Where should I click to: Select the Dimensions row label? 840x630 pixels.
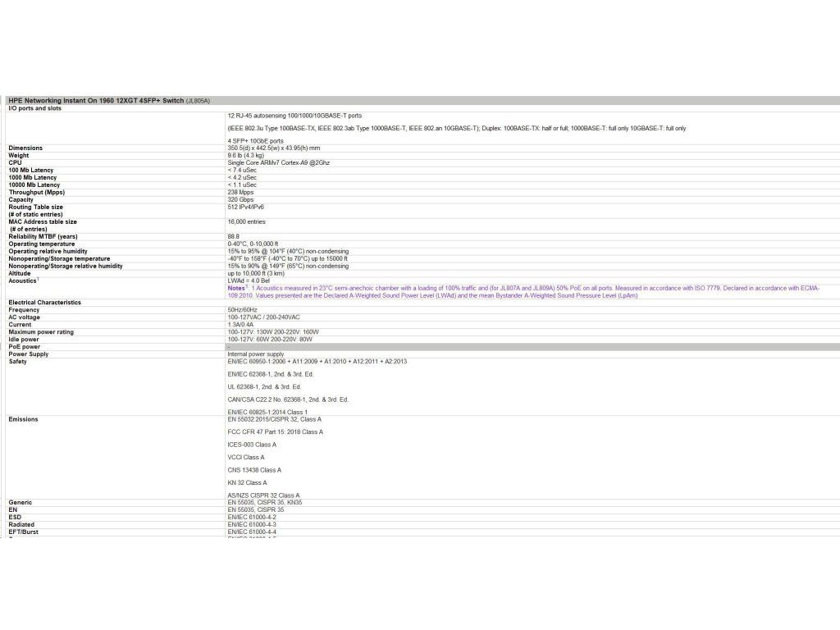[25, 148]
